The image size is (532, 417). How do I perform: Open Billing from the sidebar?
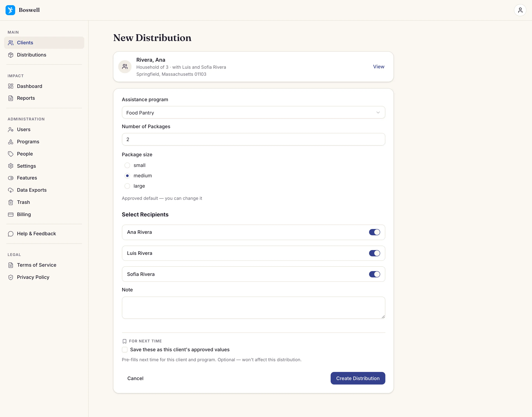(x=44, y=214)
